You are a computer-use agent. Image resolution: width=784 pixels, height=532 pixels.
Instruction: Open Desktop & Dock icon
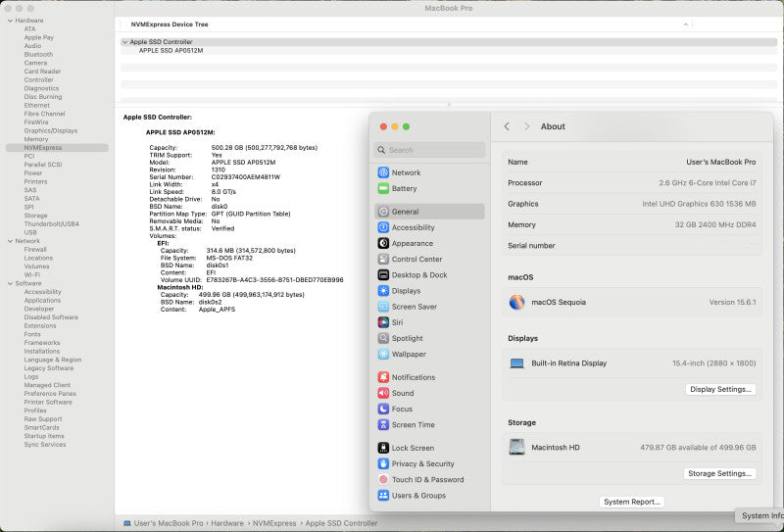tap(383, 275)
